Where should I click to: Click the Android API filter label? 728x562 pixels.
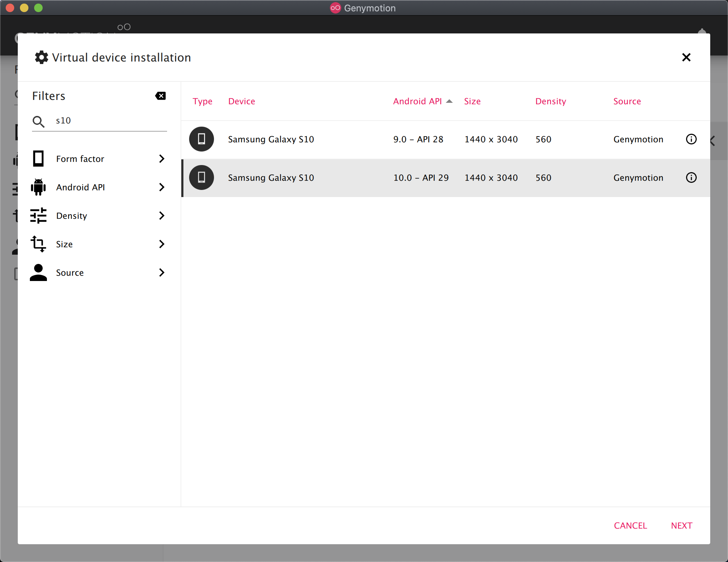click(80, 187)
